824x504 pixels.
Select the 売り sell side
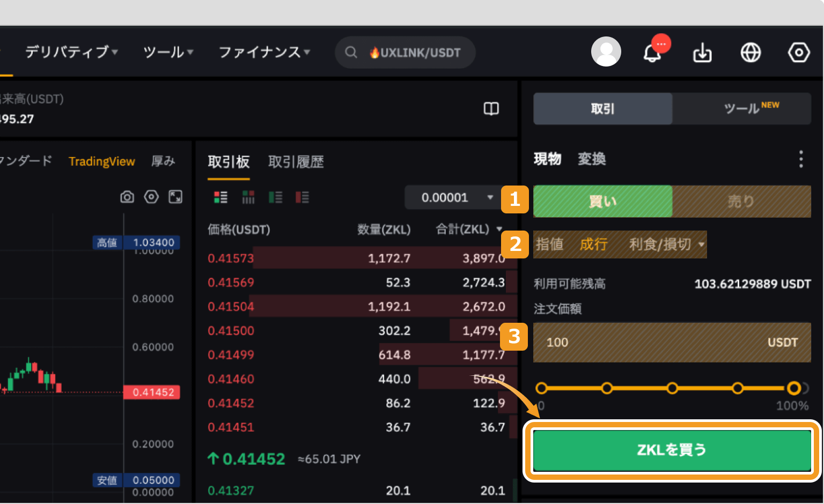pyautogui.click(x=742, y=202)
